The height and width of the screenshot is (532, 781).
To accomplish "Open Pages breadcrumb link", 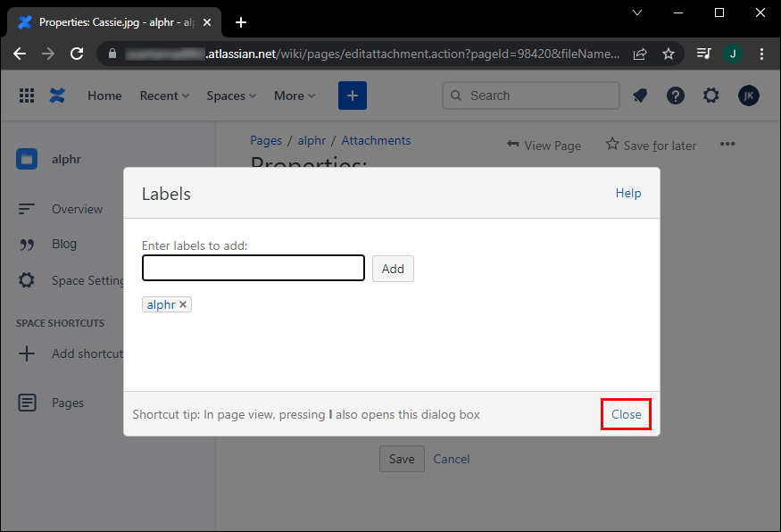I will click(266, 140).
